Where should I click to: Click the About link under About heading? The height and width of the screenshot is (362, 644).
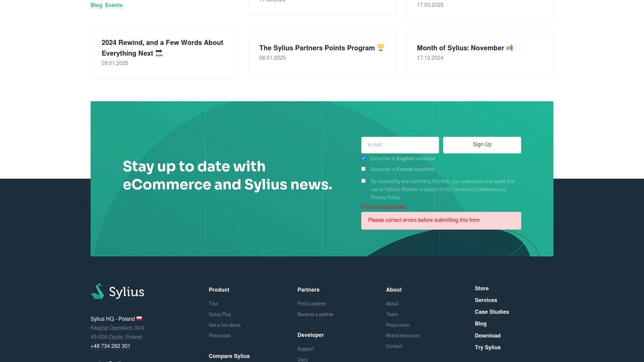pyautogui.click(x=392, y=304)
